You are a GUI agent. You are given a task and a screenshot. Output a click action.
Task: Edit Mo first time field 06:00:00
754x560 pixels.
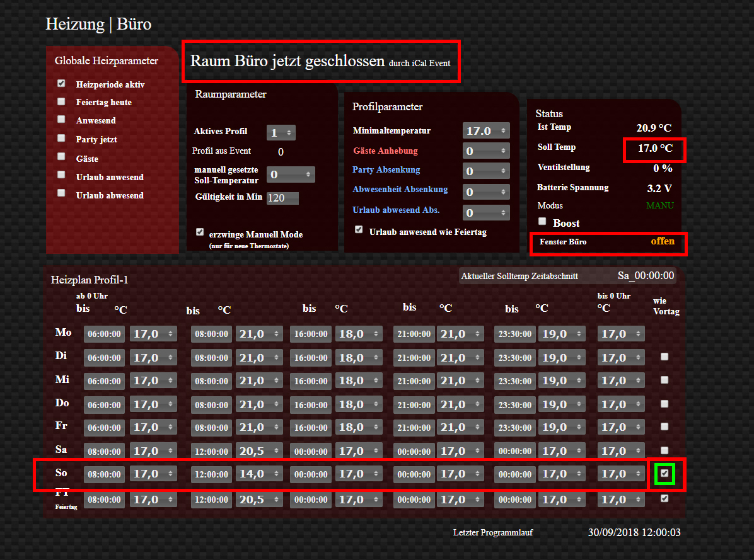[x=105, y=334]
